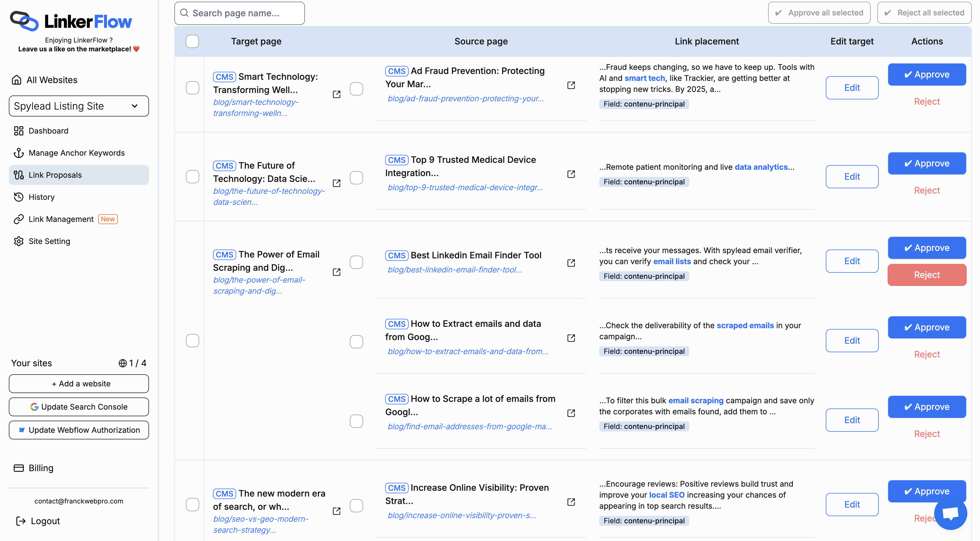The width and height of the screenshot is (980, 541).
Task: Go to the Dashboard menu item
Action: (x=48, y=131)
